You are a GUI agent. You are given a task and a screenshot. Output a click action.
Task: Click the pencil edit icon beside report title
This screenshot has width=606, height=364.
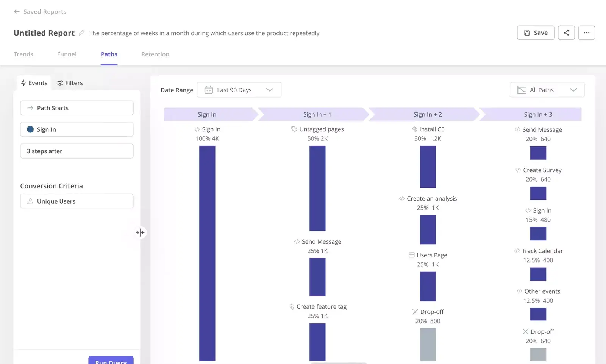point(81,33)
